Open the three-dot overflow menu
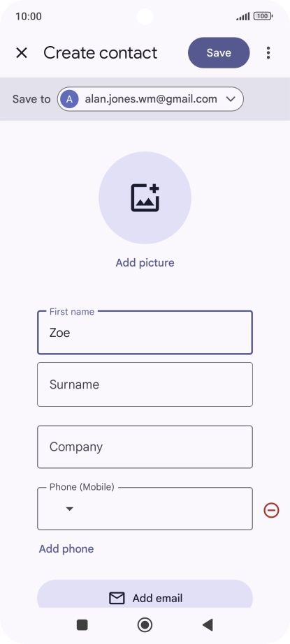The width and height of the screenshot is (290, 644). click(x=268, y=52)
